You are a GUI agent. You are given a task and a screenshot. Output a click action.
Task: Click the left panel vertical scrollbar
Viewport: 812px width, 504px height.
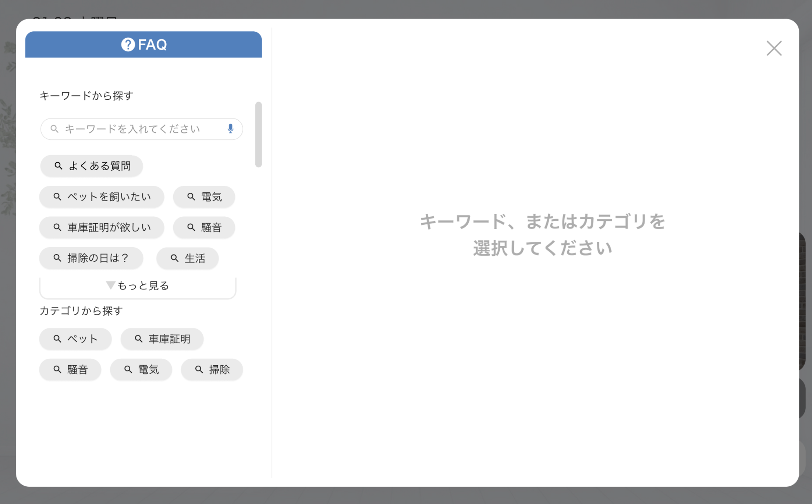pyautogui.click(x=258, y=135)
